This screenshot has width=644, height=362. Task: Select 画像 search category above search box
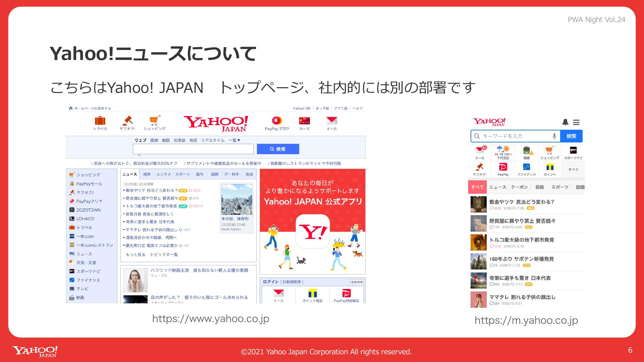click(154, 140)
